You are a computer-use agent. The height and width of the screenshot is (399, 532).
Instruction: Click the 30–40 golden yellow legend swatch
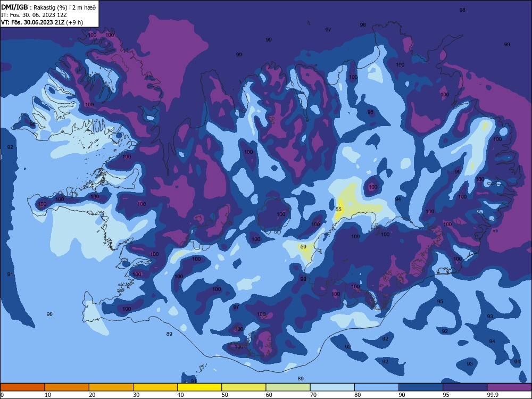click(x=155, y=387)
